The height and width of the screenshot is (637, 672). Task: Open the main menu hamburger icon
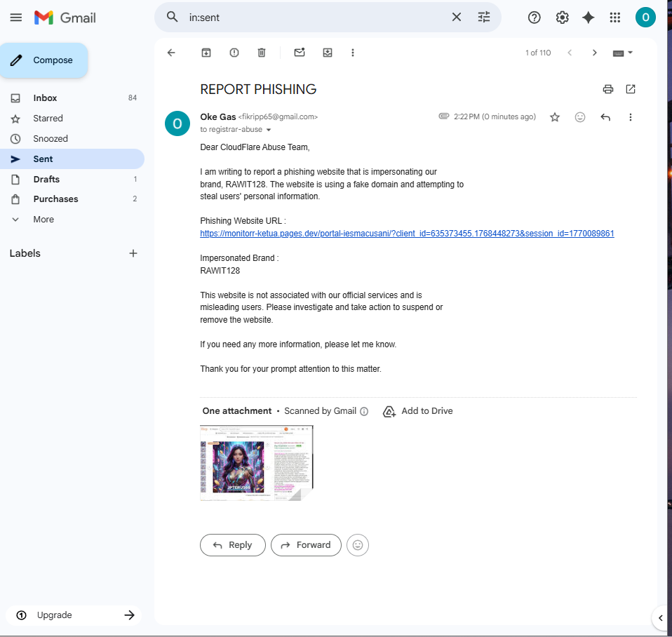click(16, 18)
